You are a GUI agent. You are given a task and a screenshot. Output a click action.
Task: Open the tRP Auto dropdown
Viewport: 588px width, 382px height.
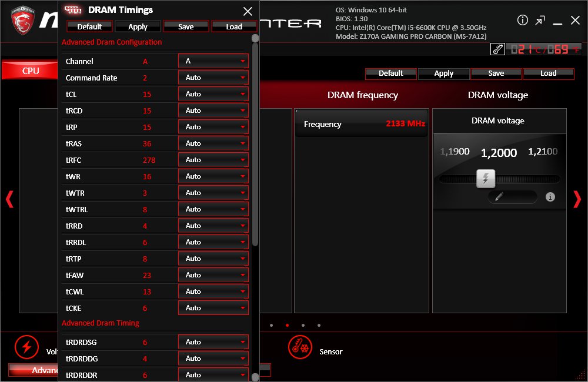213,127
